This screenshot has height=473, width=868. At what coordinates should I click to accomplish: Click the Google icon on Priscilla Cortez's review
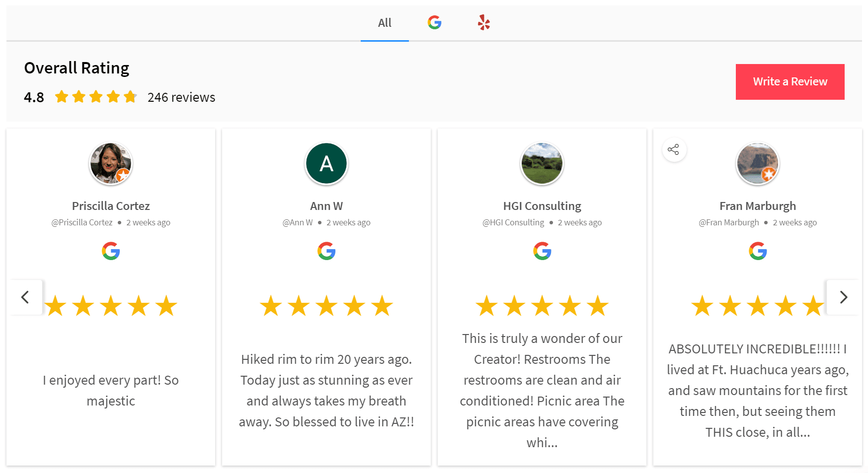(111, 251)
